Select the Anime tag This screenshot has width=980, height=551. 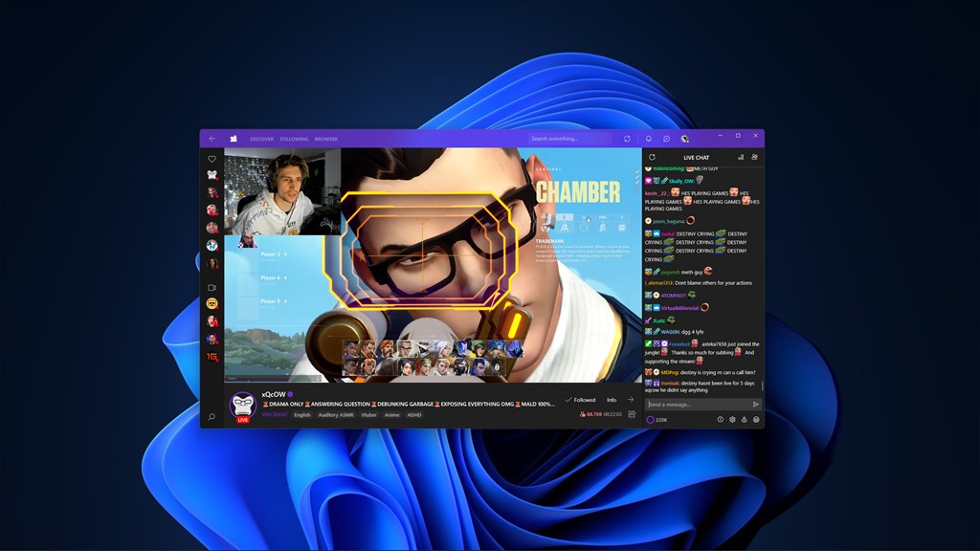[x=391, y=415]
